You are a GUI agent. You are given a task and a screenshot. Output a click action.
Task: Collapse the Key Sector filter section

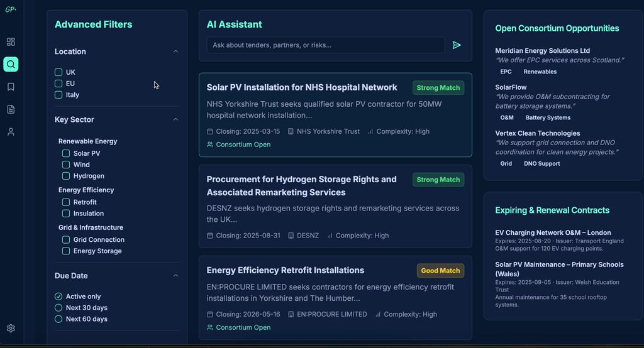175,119
